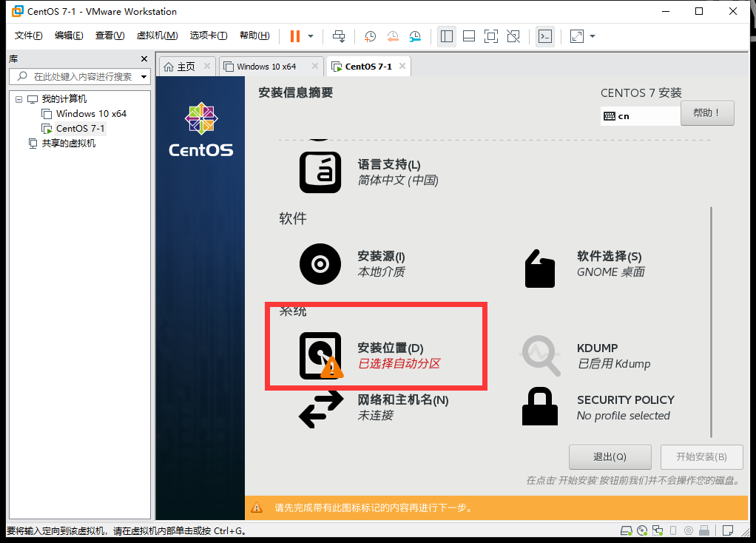This screenshot has height=543, width=756.
Task: Open 安装源(I) installation source
Action: point(352,264)
